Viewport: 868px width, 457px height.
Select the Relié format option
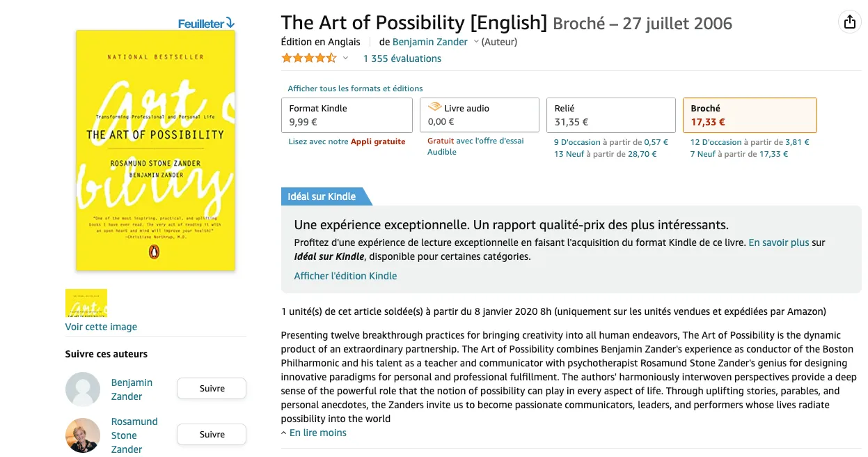click(610, 115)
